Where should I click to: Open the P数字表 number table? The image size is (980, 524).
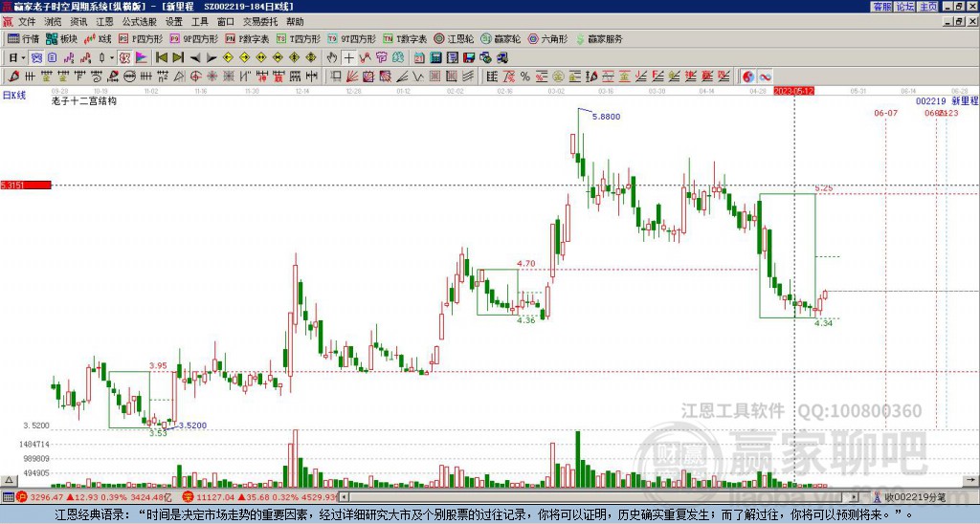click(247, 38)
